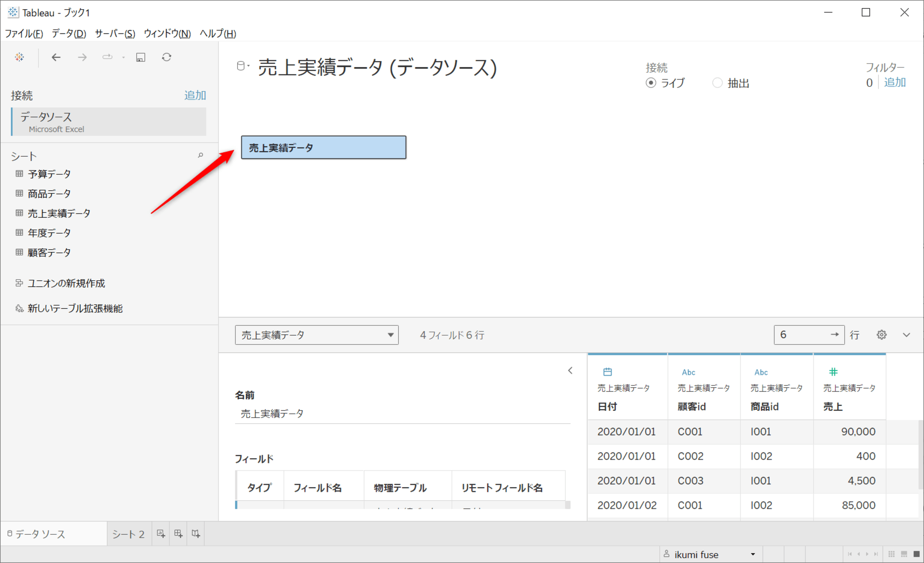Open the ファイル(F) menu

tap(24, 33)
